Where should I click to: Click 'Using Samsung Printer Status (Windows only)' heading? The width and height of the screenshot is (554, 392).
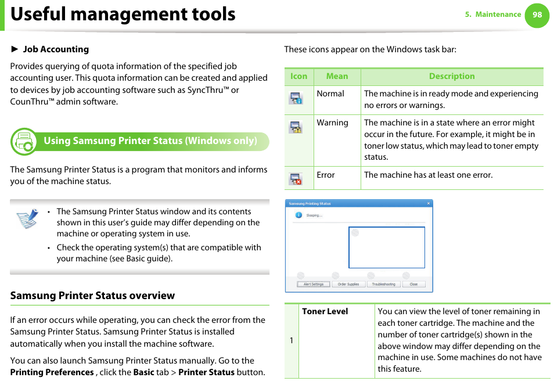(150, 141)
